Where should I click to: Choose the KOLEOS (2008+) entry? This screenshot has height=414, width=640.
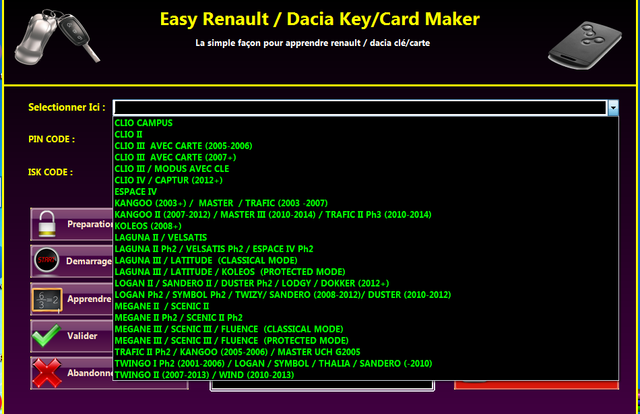pyautogui.click(x=147, y=225)
